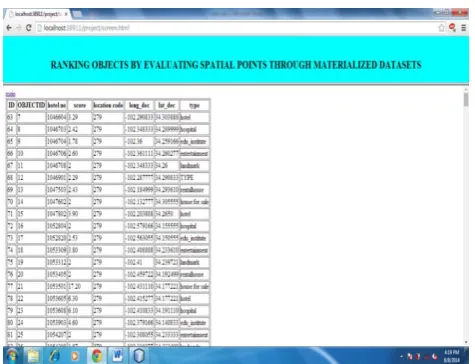Click the 'OBJECTID' column header

pos(31,105)
